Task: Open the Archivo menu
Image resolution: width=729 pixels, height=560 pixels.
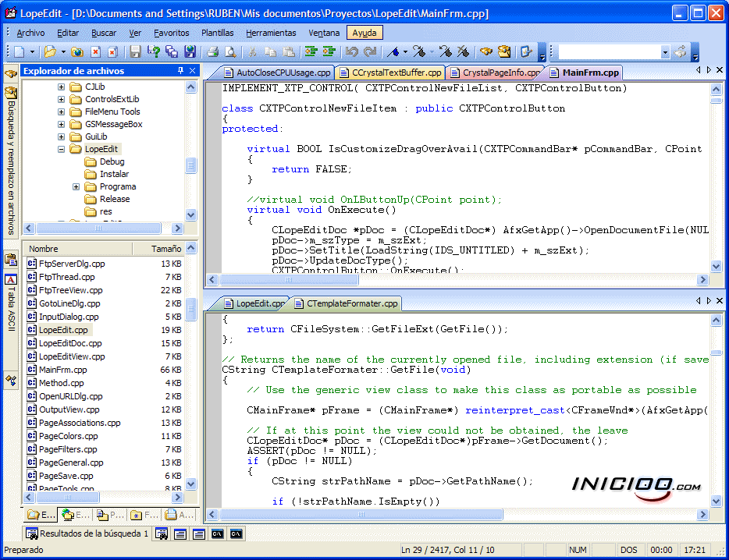Action: [30, 33]
